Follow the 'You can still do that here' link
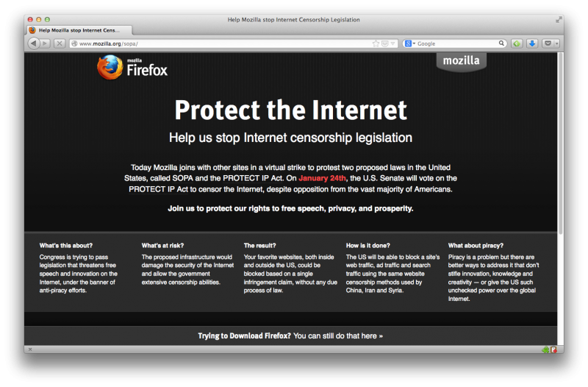588x387 pixels. tap(338, 336)
